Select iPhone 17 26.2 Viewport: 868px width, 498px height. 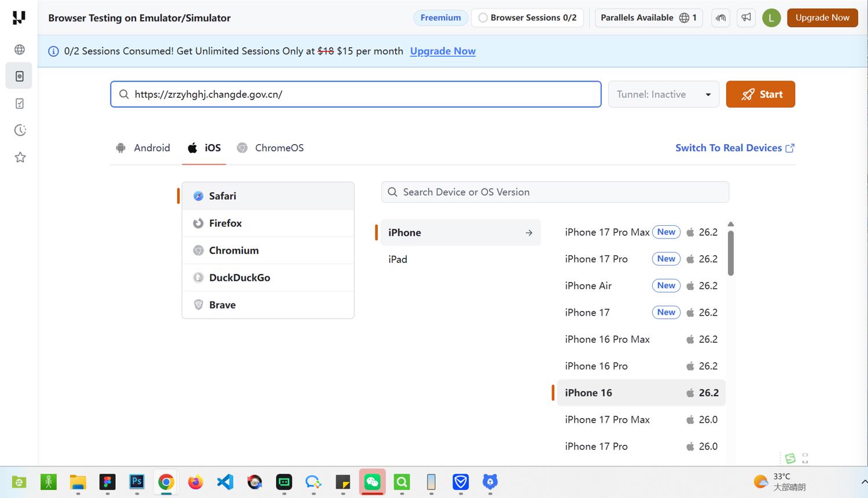click(641, 312)
